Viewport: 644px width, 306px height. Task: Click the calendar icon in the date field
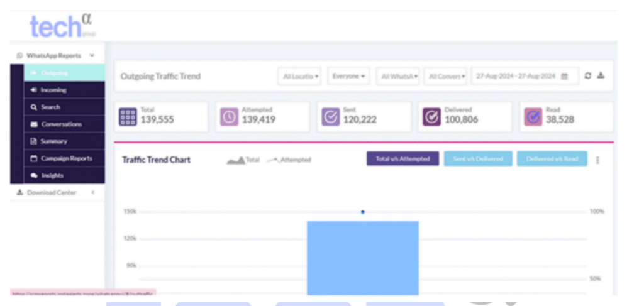coord(564,76)
